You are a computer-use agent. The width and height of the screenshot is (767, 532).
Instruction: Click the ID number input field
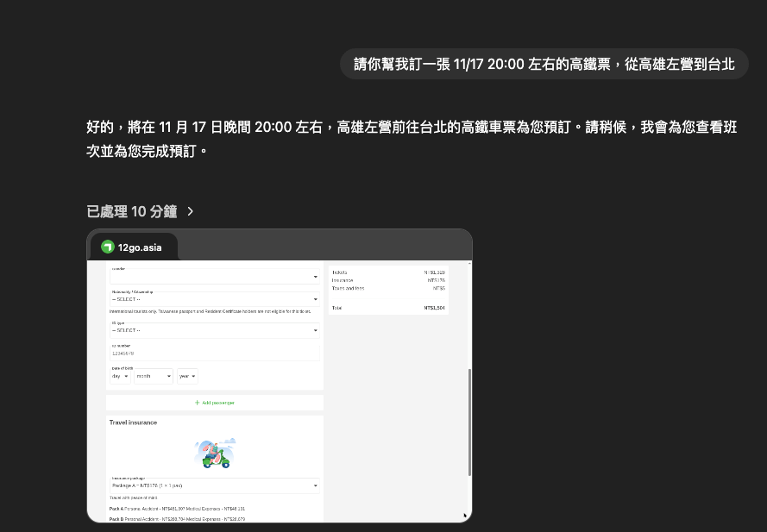[x=214, y=353]
